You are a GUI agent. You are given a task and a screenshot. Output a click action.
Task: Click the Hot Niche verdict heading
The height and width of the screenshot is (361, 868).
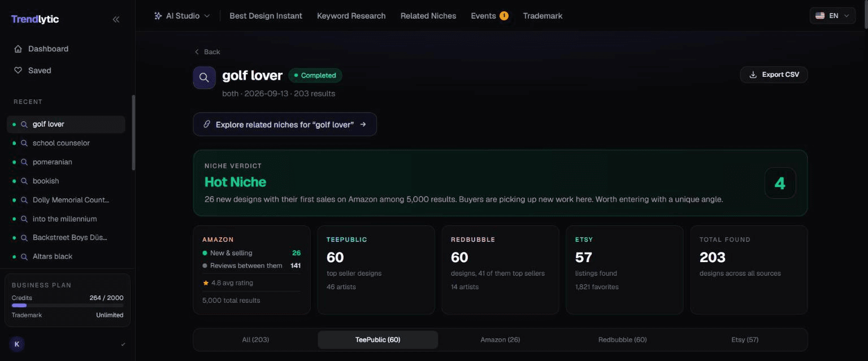tap(235, 182)
